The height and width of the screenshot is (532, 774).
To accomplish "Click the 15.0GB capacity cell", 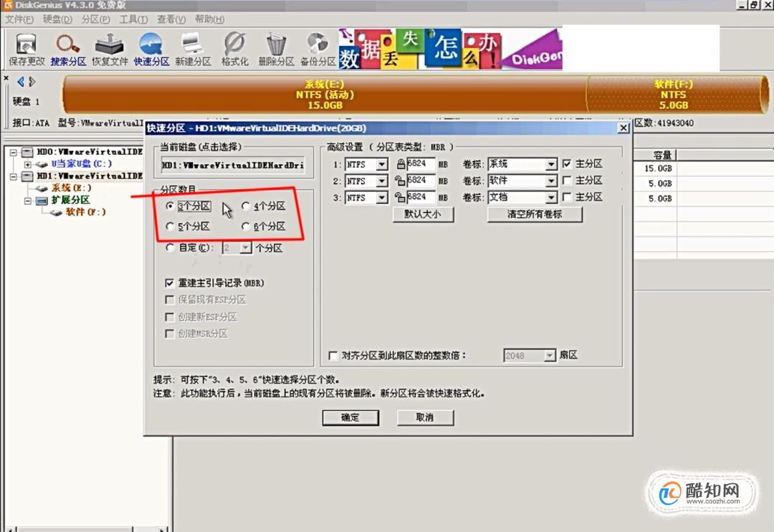I will tap(657, 169).
